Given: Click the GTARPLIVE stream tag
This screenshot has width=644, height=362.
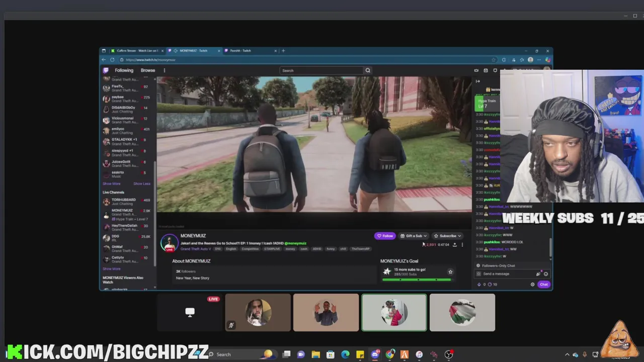Looking at the screenshot, I should click(x=272, y=249).
